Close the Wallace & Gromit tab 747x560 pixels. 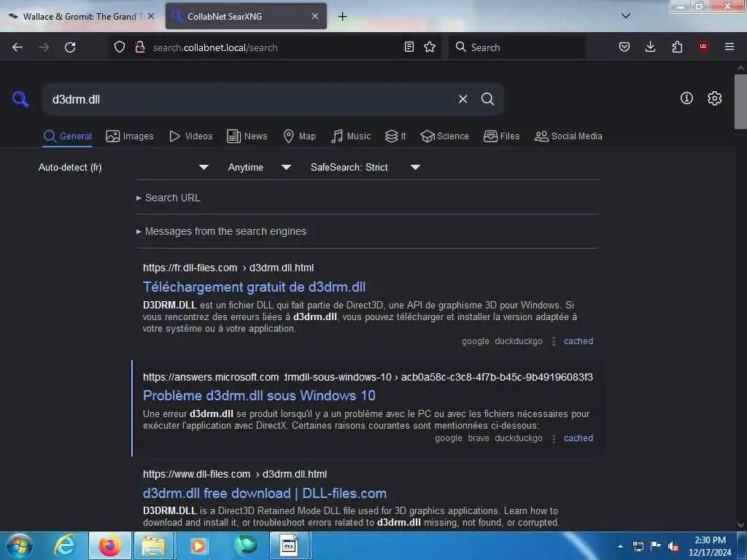pyautogui.click(x=151, y=16)
